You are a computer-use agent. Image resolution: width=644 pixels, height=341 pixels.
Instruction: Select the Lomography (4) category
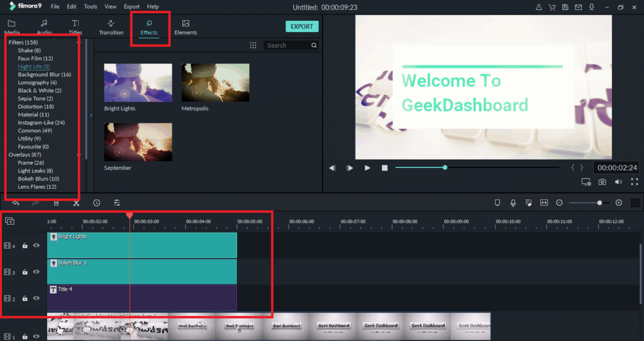(x=37, y=82)
